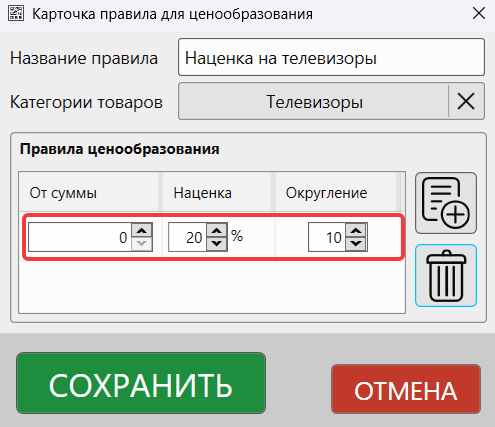The image size is (495, 427).
Task: Click the От суммы field showing 0
Action: [80, 237]
